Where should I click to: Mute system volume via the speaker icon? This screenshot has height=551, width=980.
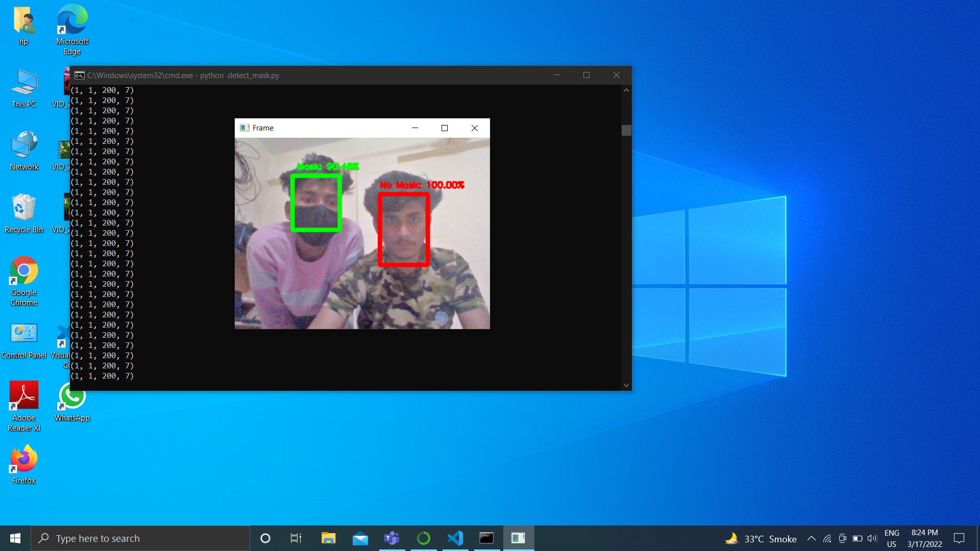click(x=871, y=538)
